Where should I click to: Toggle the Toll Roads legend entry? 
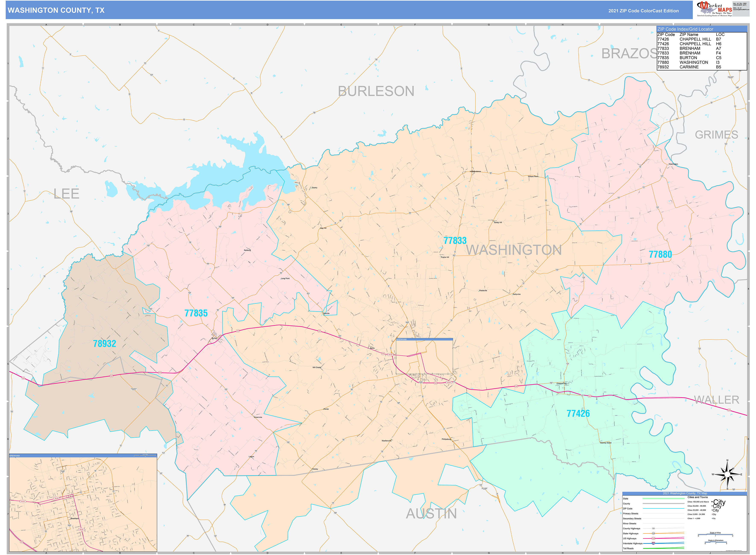click(663, 548)
